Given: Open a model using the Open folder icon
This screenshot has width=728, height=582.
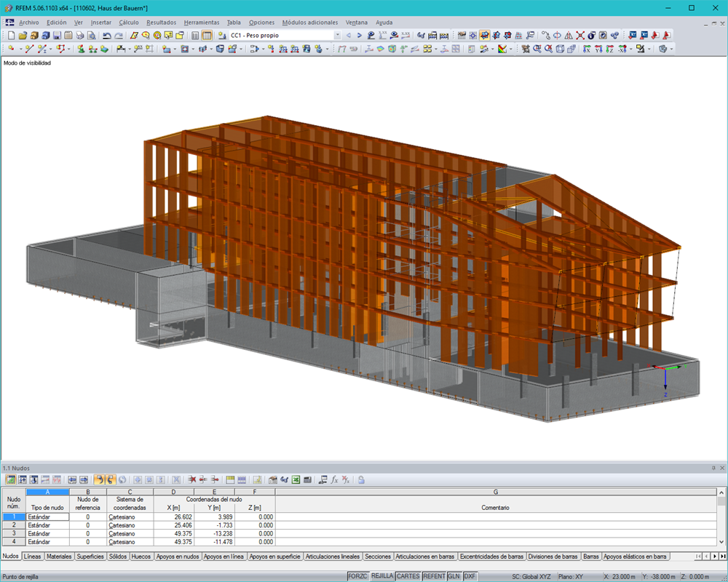Looking at the screenshot, I should [24, 35].
